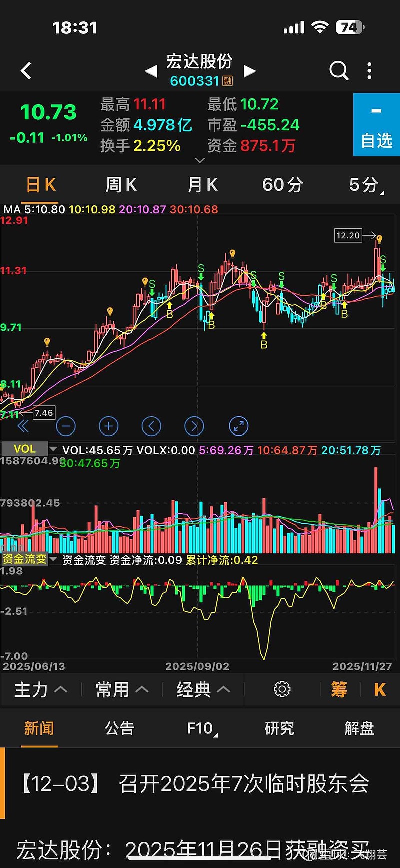Open indicator settings gear icon
The image size is (400, 868).
pyautogui.click(x=282, y=689)
